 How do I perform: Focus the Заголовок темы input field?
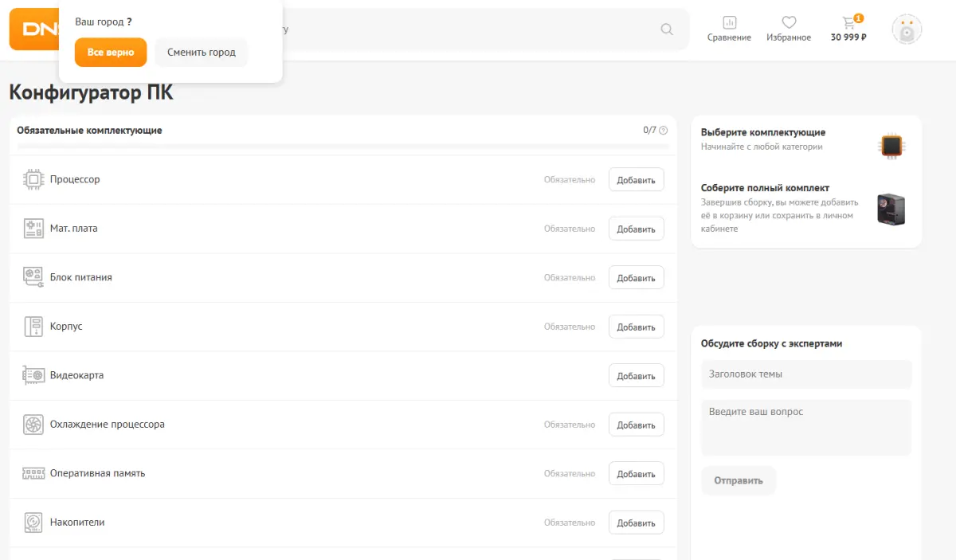[806, 374]
